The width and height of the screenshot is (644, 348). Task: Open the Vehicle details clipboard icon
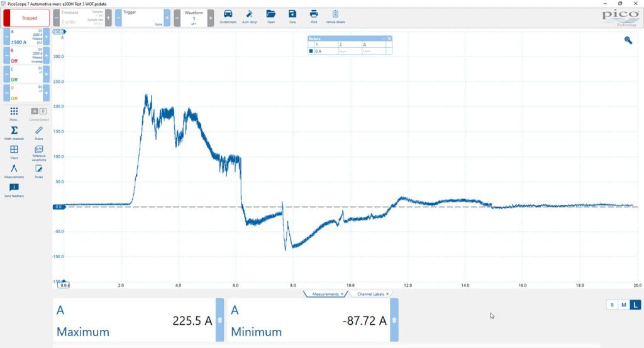coord(335,14)
